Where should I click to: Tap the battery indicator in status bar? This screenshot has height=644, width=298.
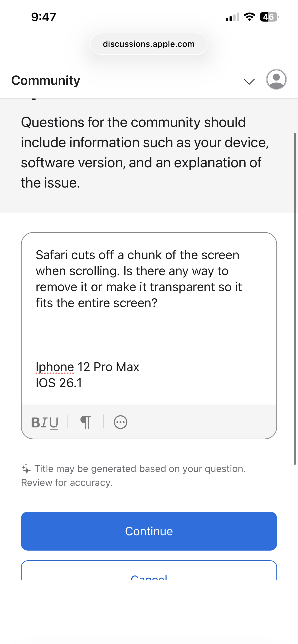pyautogui.click(x=269, y=17)
